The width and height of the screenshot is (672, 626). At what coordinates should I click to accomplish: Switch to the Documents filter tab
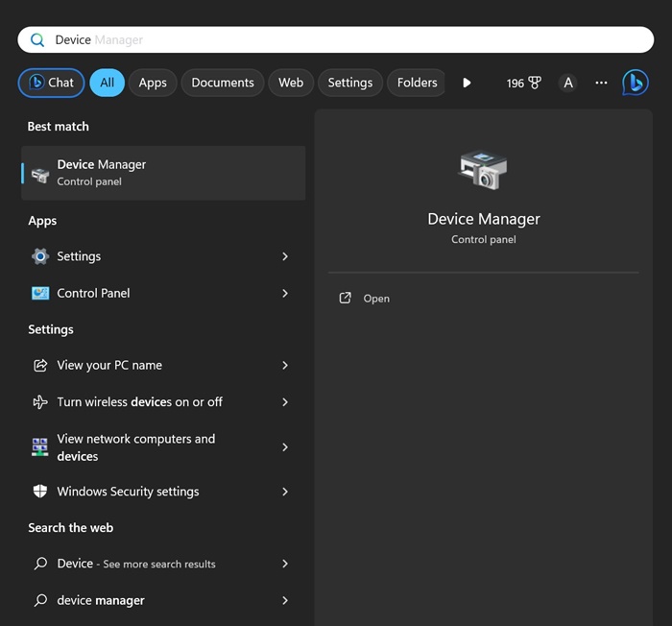pos(223,83)
